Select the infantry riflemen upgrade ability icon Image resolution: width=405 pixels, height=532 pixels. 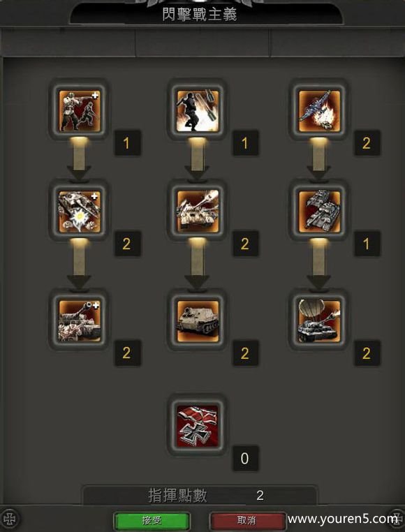(x=80, y=110)
